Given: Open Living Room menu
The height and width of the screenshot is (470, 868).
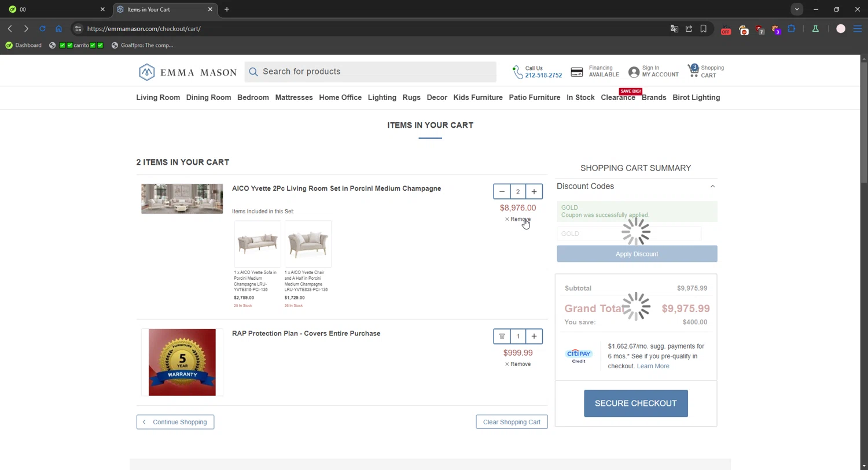Looking at the screenshot, I should (158, 97).
